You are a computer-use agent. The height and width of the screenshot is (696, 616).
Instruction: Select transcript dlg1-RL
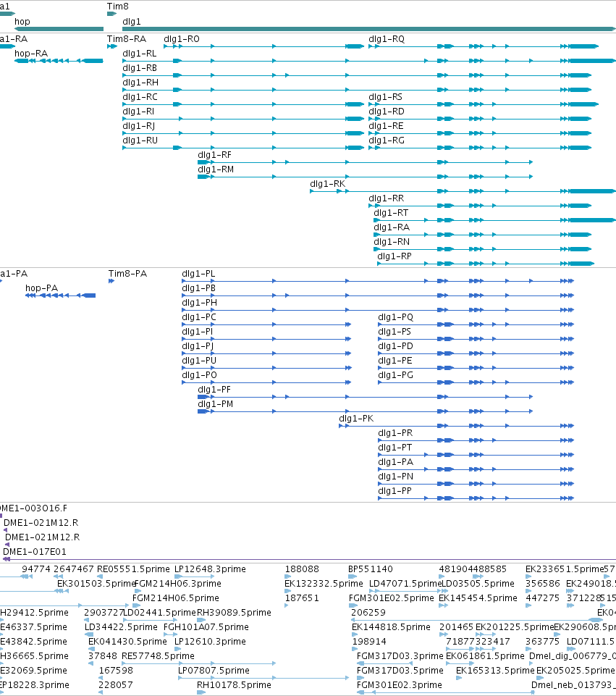point(139,54)
